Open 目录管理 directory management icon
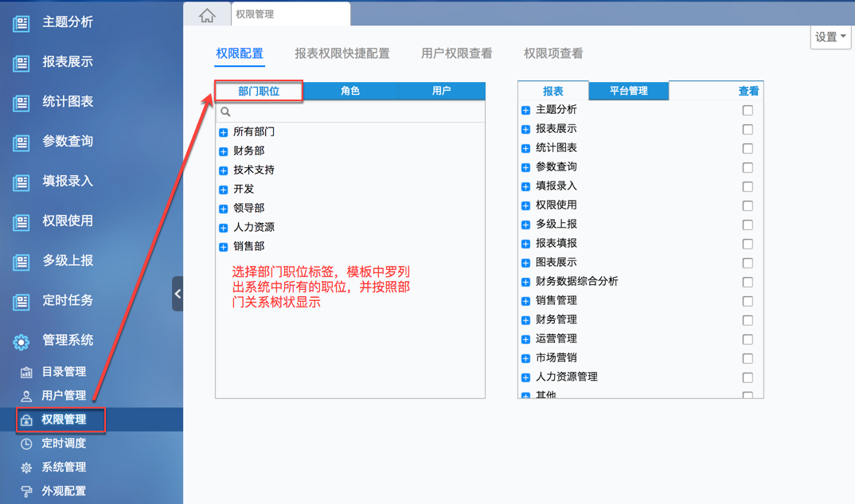The image size is (855, 504). click(x=26, y=373)
